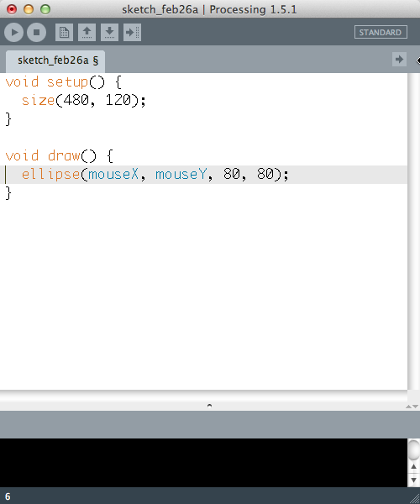This screenshot has width=420, height=504.
Task: Open the STANDARD mode selector
Action: [x=381, y=32]
